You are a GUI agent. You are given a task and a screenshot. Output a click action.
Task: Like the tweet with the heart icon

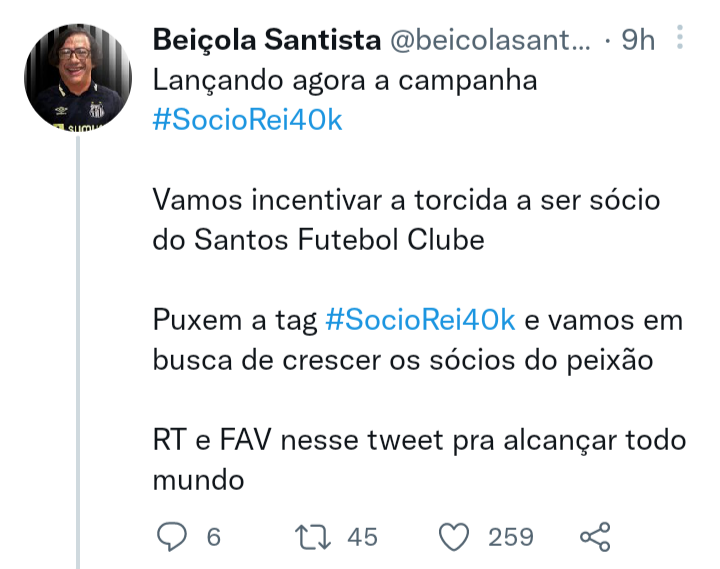coord(454,536)
